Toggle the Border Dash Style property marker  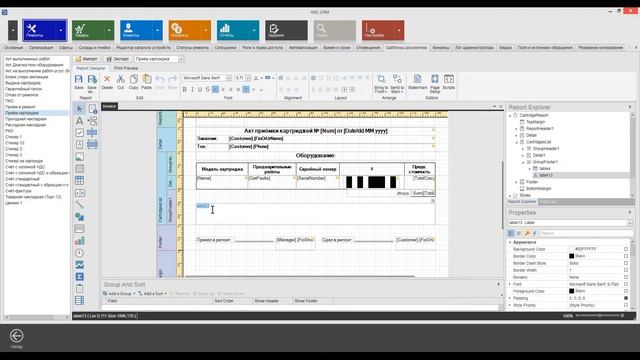626,263
